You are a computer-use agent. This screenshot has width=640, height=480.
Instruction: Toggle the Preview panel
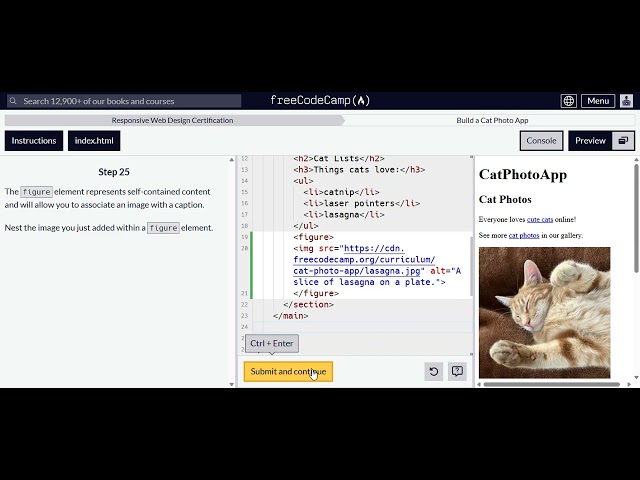[x=590, y=141]
